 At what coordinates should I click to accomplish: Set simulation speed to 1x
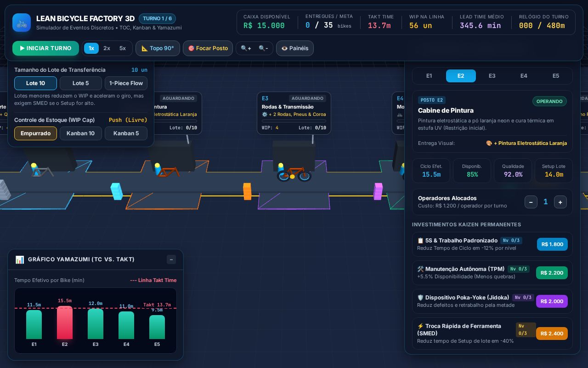click(x=91, y=48)
